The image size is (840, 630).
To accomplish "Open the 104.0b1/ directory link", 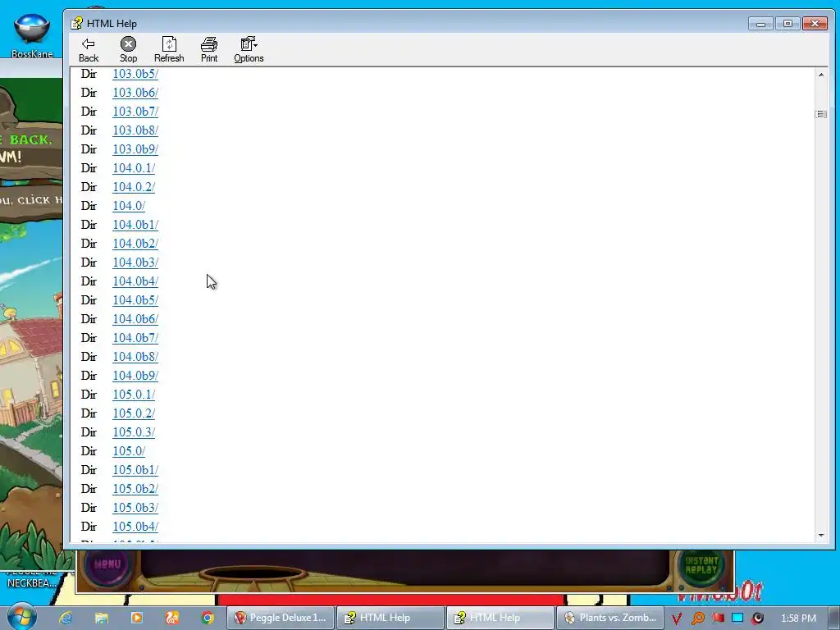I will [x=135, y=225].
